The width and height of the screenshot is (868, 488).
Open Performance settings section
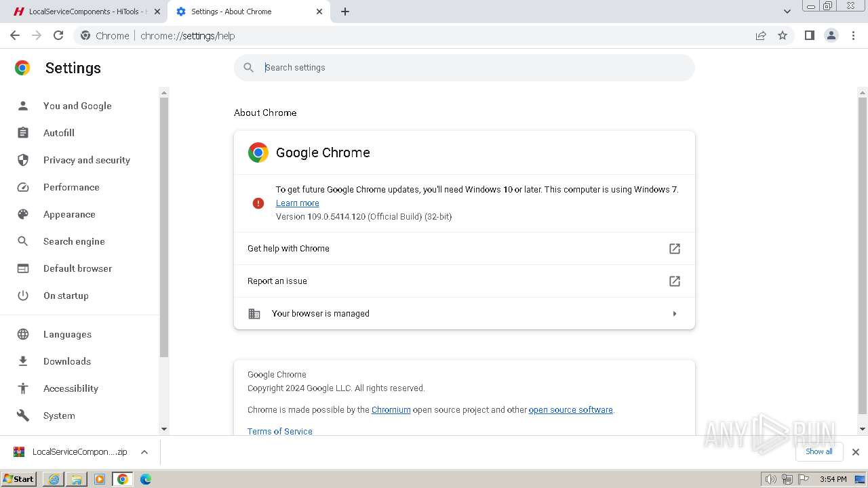[x=71, y=187]
